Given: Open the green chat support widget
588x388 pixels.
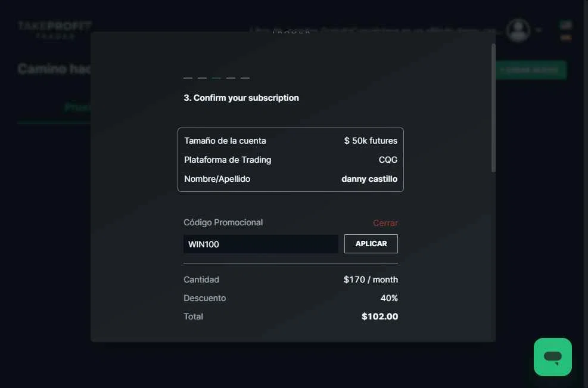Looking at the screenshot, I should pyautogui.click(x=552, y=357).
